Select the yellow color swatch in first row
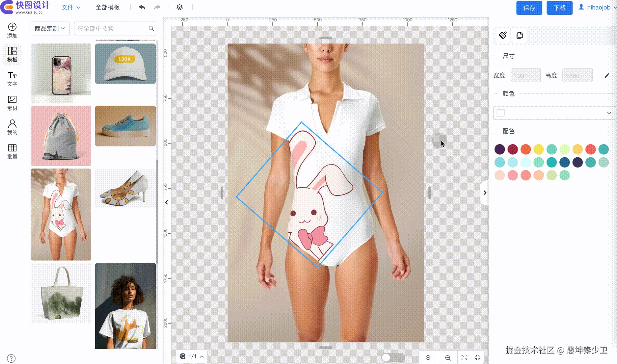 pyautogui.click(x=539, y=149)
